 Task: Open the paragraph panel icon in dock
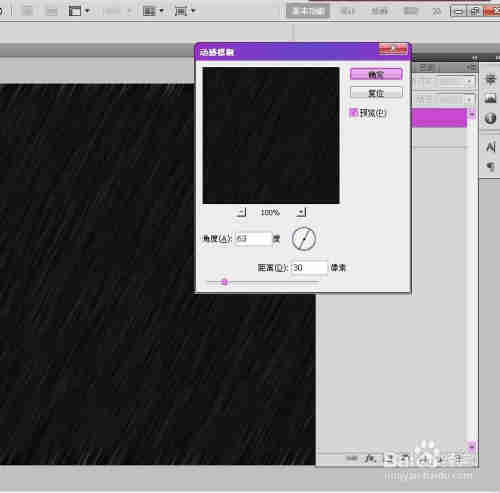490,166
